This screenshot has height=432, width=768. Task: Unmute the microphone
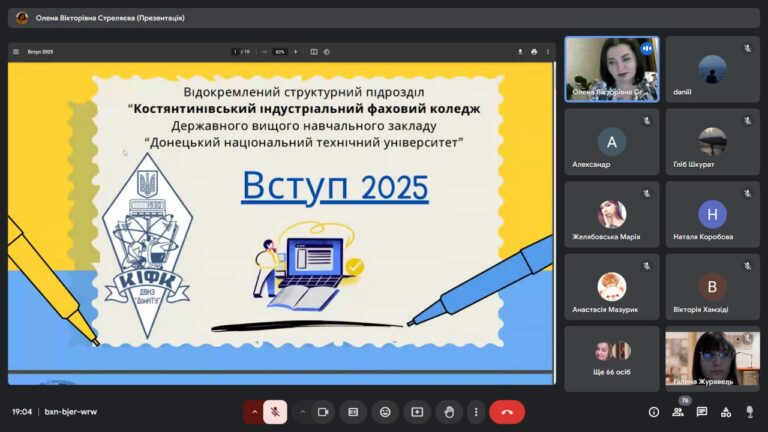275,412
